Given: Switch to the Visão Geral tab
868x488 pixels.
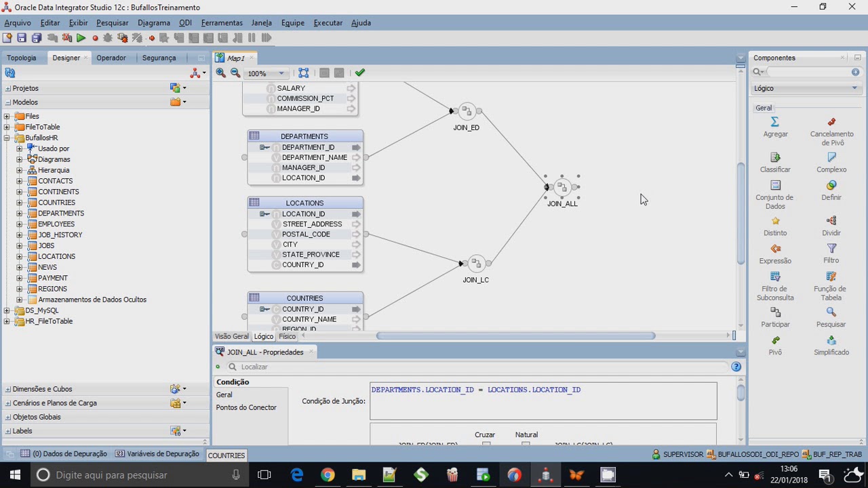Looking at the screenshot, I should [232, 336].
